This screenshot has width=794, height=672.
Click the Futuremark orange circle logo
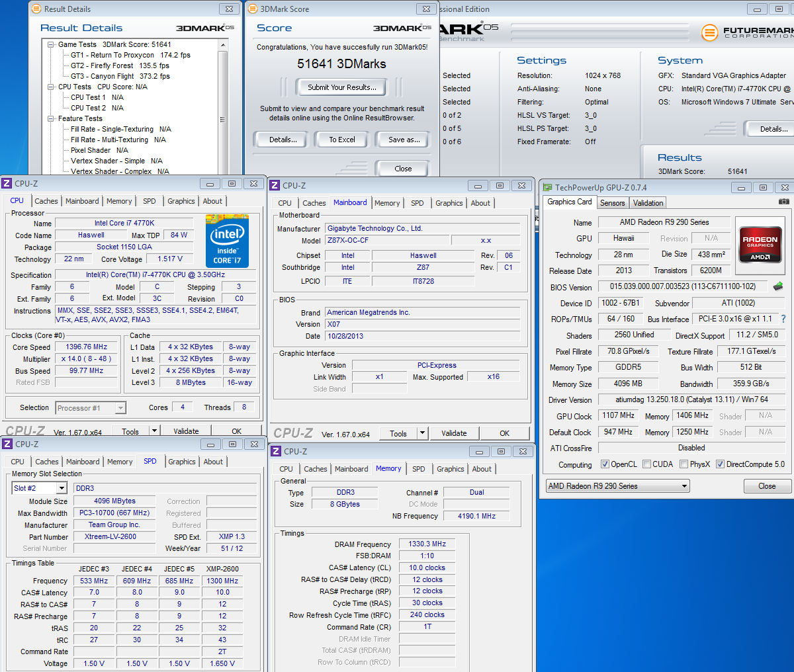709,32
